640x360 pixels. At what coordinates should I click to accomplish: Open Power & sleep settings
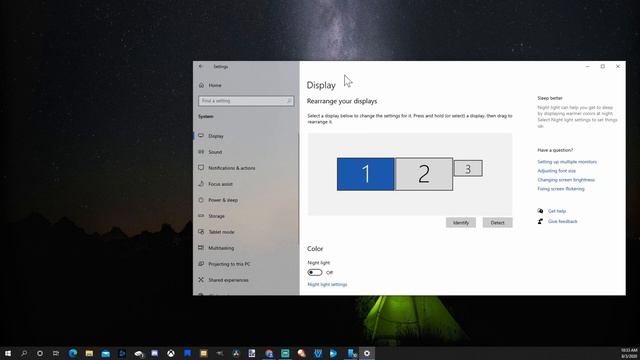click(x=223, y=200)
